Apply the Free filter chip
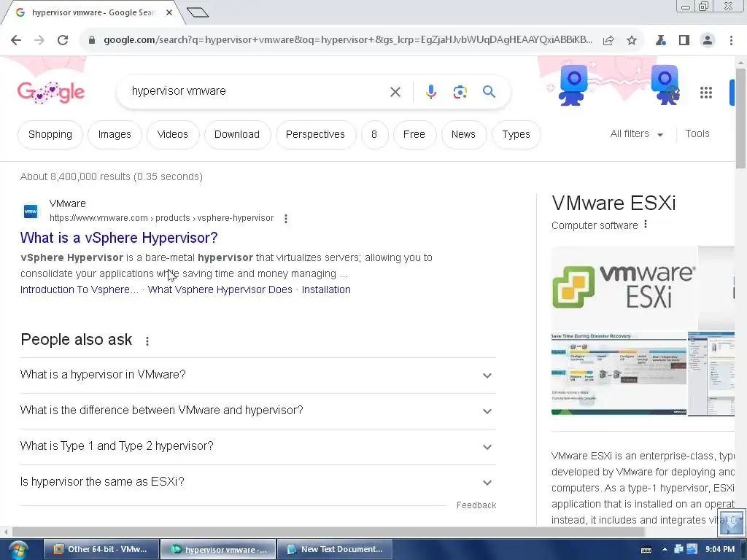The height and width of the screenshot is (560, 747). click(414, 135)
